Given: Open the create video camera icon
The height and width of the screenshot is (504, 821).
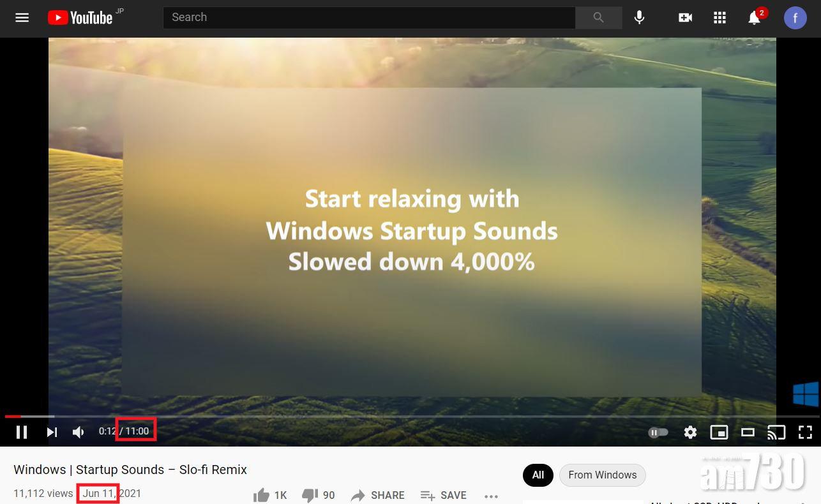Looking at the screenshot, I should point(686,18).
